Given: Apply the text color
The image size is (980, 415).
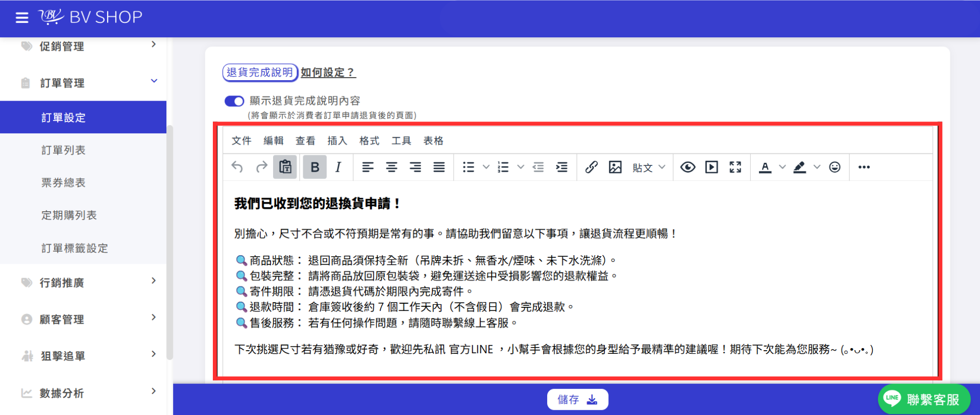Looking at the screenshot, I should coord(765,167).
